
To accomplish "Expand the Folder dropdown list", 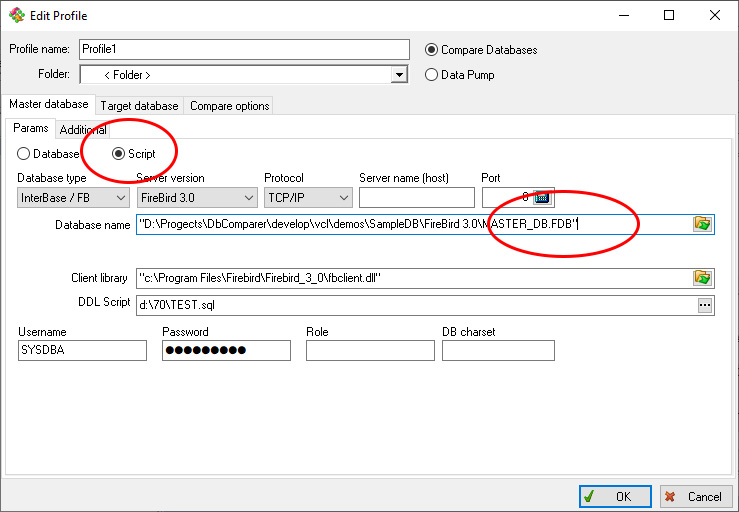I will pyautogui.click(x=399, y=75).
